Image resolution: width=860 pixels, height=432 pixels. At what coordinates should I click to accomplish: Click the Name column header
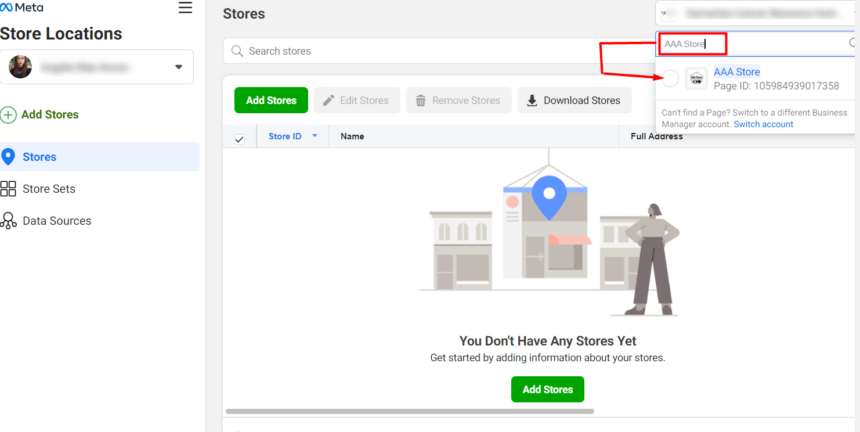pos(352,136)
